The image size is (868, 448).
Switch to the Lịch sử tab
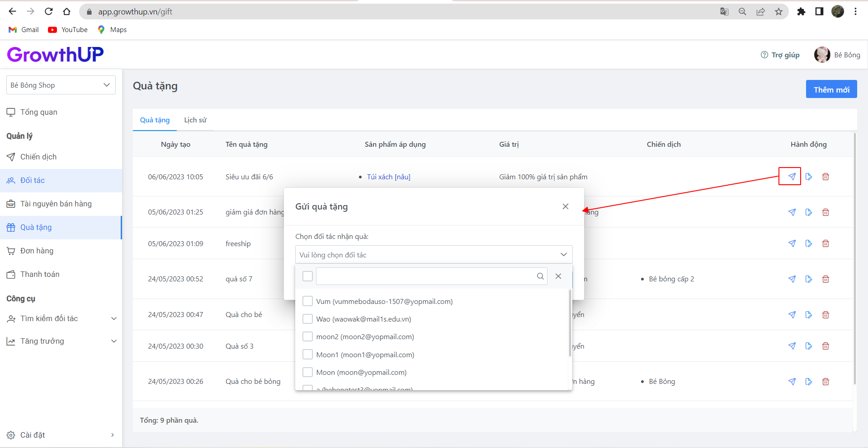coord(195,120)
